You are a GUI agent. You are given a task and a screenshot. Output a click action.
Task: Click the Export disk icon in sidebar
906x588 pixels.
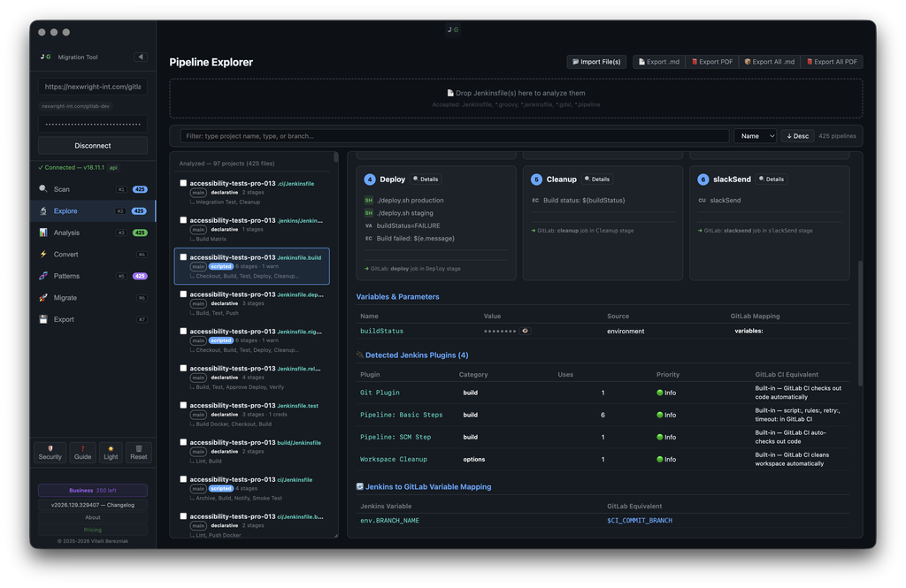[x=43, y=319]
